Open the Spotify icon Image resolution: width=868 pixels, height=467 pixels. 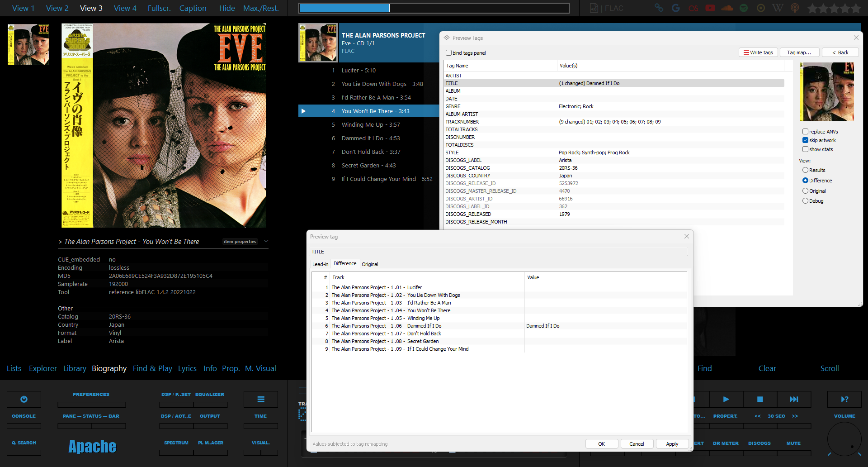click(x=744, y=8)
